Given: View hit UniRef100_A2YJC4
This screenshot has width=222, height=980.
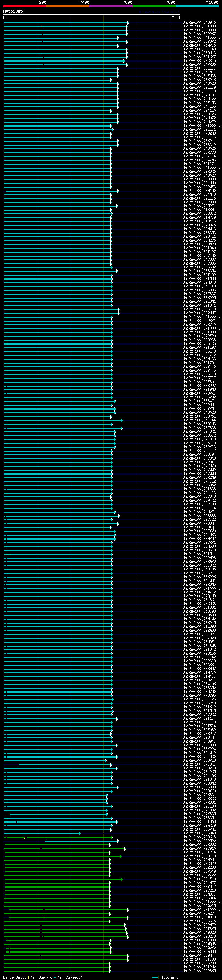Looking at the screenshot, I should [x=199, y=156].
